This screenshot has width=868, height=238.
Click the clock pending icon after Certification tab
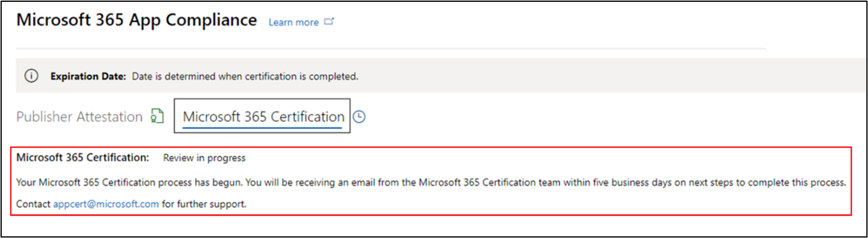tap(359, 117)
